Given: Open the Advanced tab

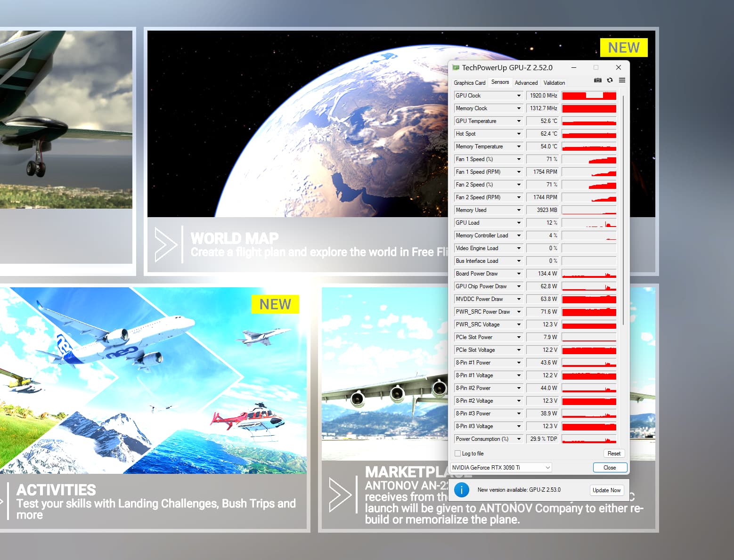Looking at the screenshot, I should pos(526,82).
